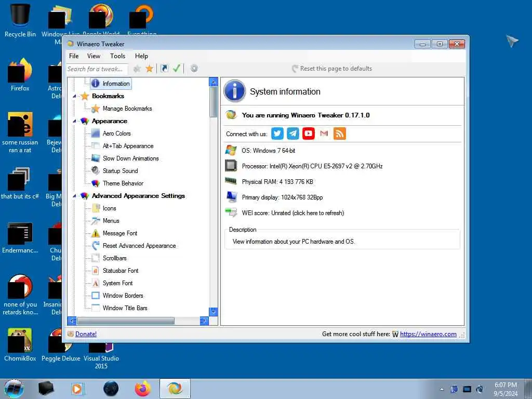Click the create shortcut toolbar icon
The height and width of the screenshot is (399, 532).
(165, 69)
